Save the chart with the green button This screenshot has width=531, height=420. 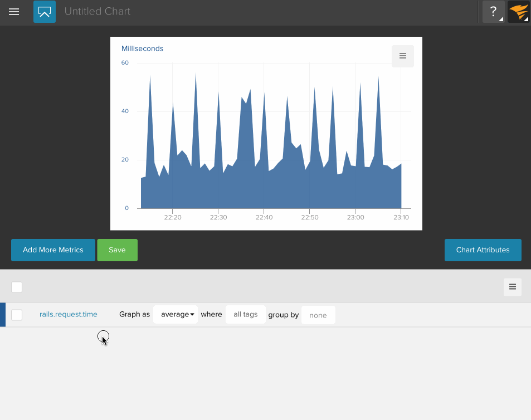pos(117,250)
